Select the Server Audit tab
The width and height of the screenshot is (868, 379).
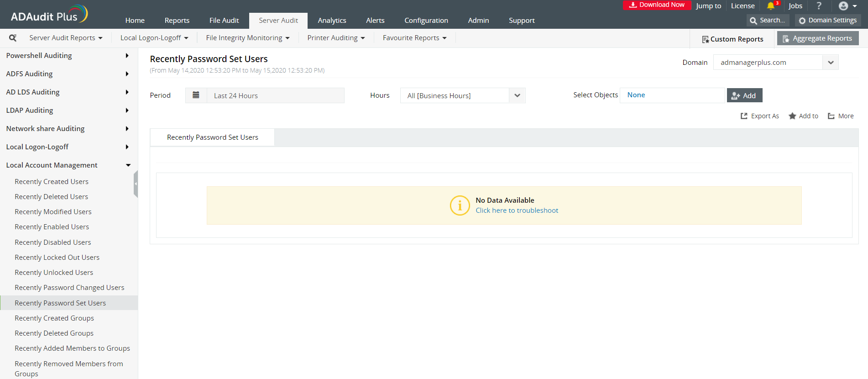point(278,21)
